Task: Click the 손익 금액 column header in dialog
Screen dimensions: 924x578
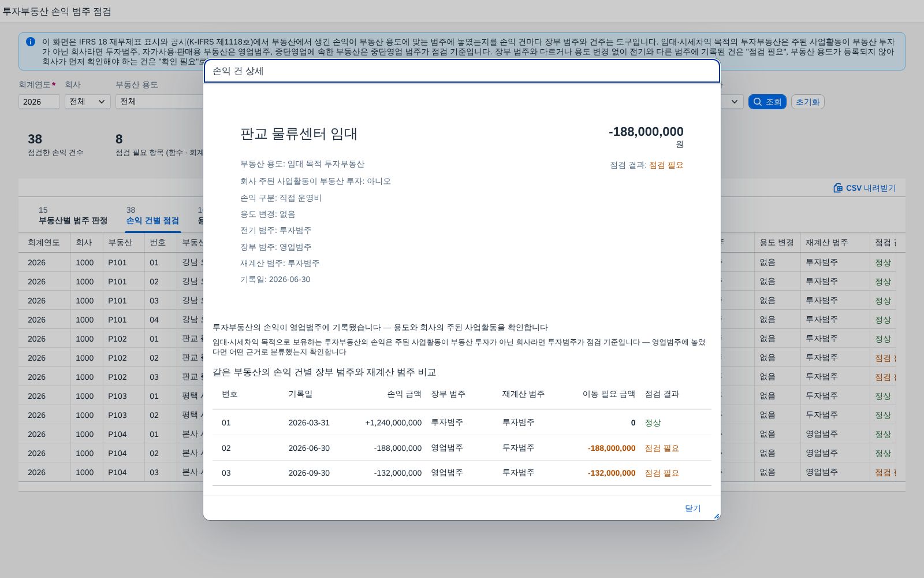Action: tap(404, 394)
